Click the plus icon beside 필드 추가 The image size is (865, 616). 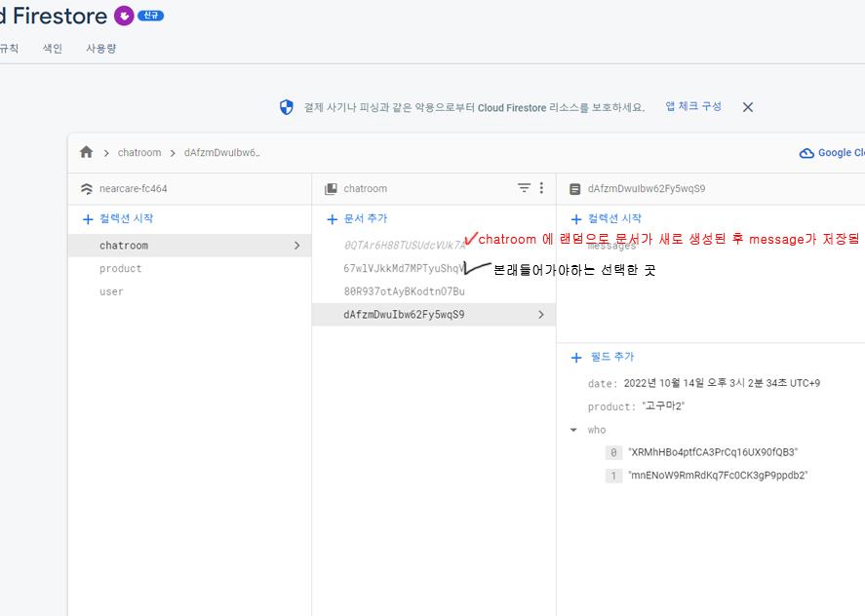coord(576,358)
